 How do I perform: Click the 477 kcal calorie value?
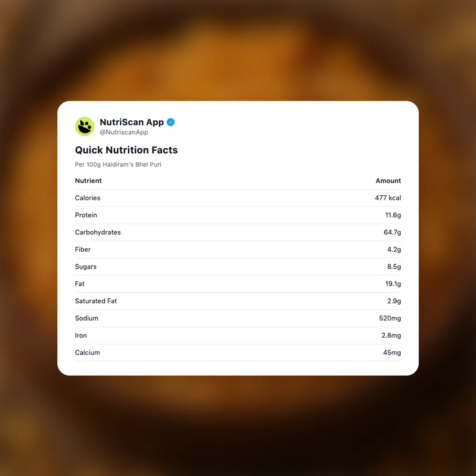tap(388, 198)
